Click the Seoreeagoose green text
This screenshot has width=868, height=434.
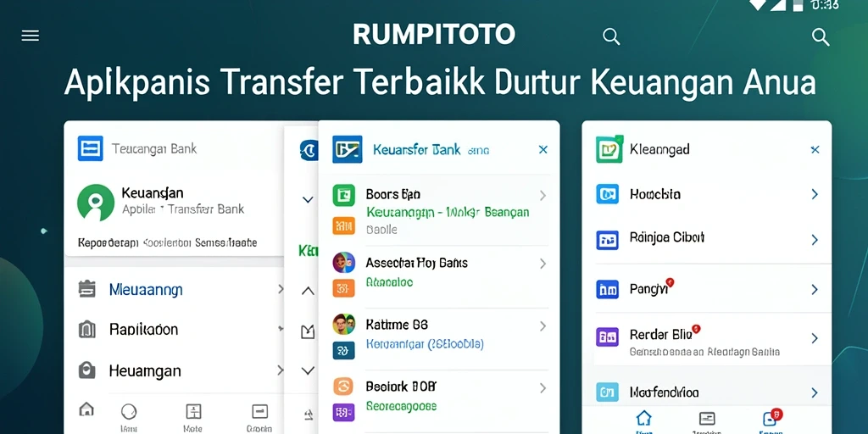click(x=401, y=406)
